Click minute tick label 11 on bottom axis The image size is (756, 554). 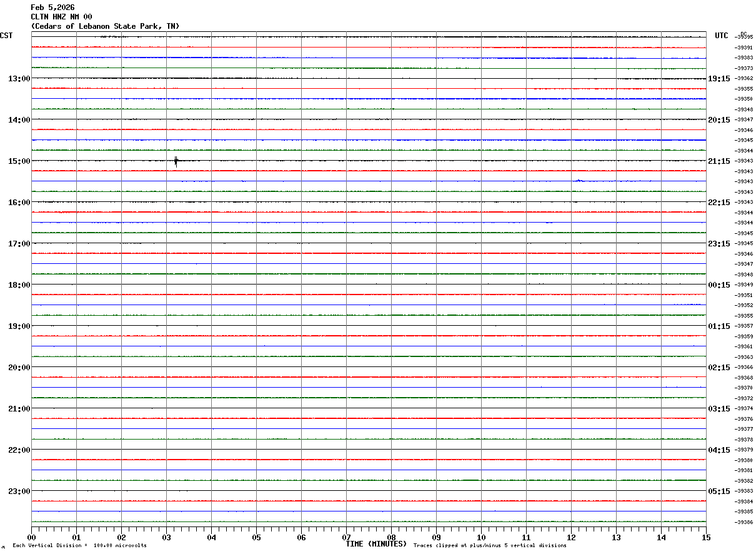(526, 537)
